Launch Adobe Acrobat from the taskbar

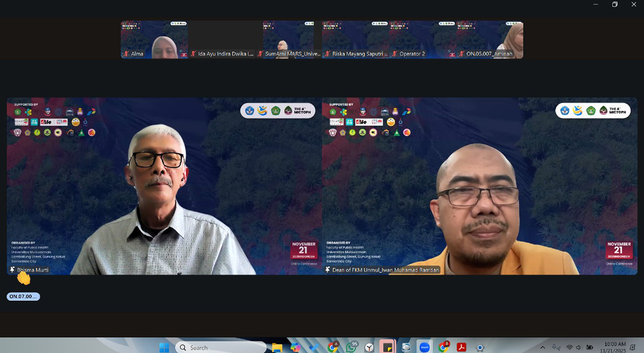pyautogui.click(x=461, y=347)
